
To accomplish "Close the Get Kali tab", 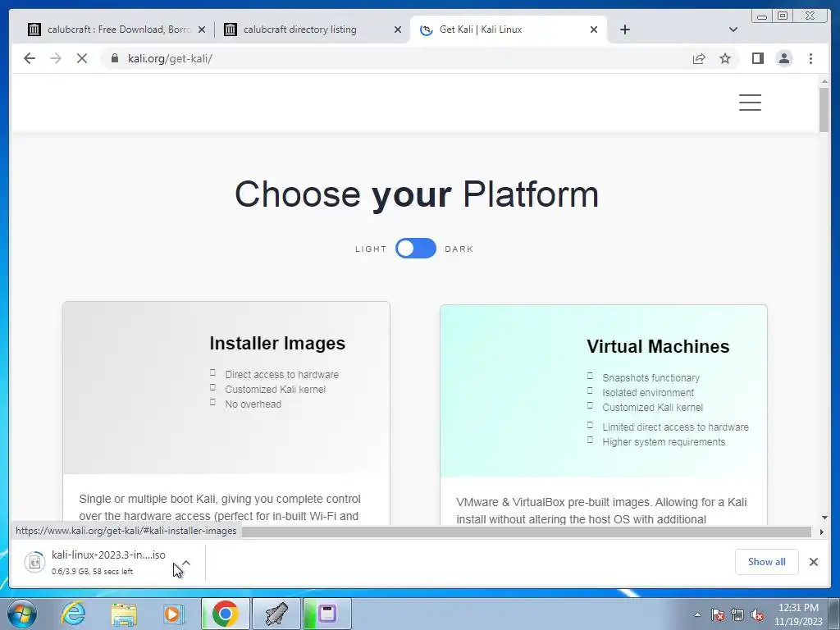I will click(594, 30).
